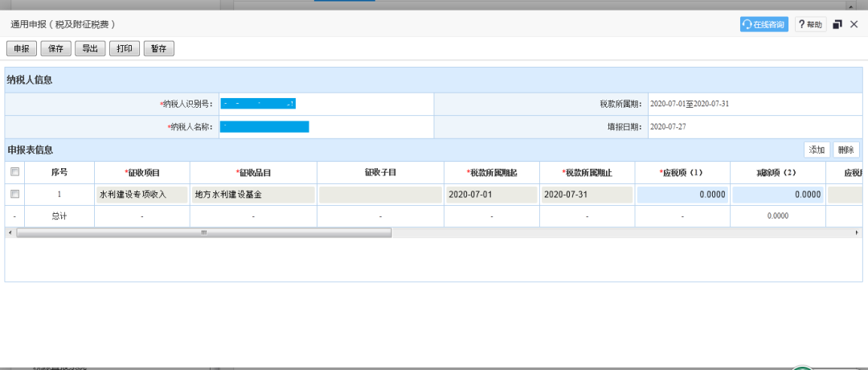The height and width of the screenshot is (370, 868).
Task: Click the 税款所属期起 date field 2020-07-01
Action: [491, 195]
